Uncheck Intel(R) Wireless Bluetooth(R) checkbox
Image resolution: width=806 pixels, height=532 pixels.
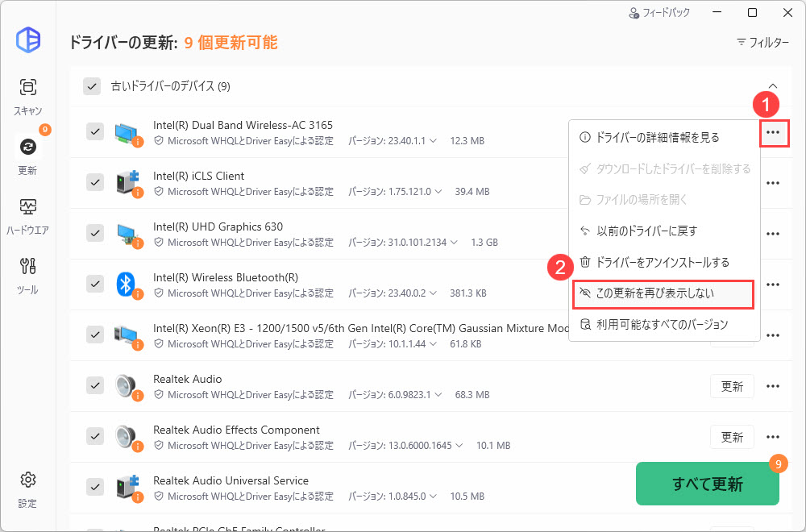(x=95, y=285)
